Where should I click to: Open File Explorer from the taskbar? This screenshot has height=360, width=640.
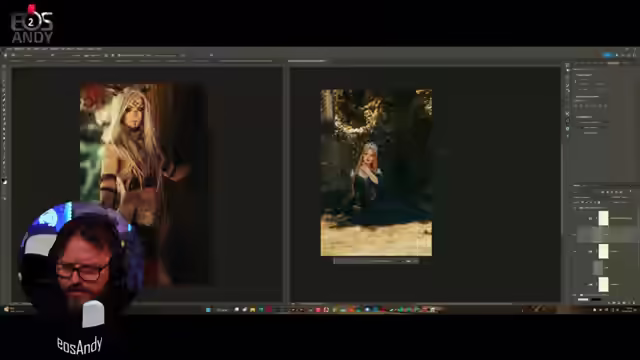(253, 310)
